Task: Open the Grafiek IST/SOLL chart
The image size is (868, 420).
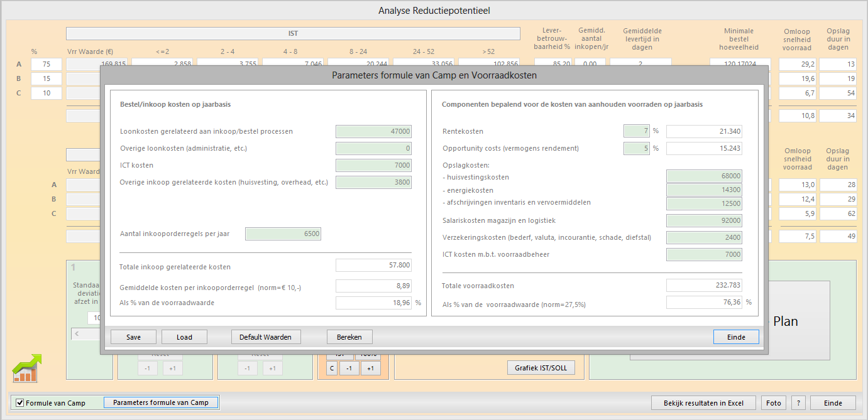Action: [x=541, y=368]
